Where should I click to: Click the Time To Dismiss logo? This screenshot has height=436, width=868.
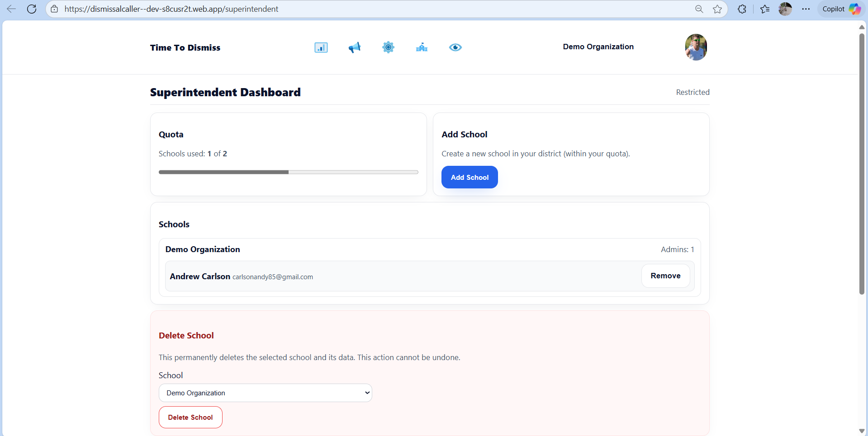click(185, 47)
